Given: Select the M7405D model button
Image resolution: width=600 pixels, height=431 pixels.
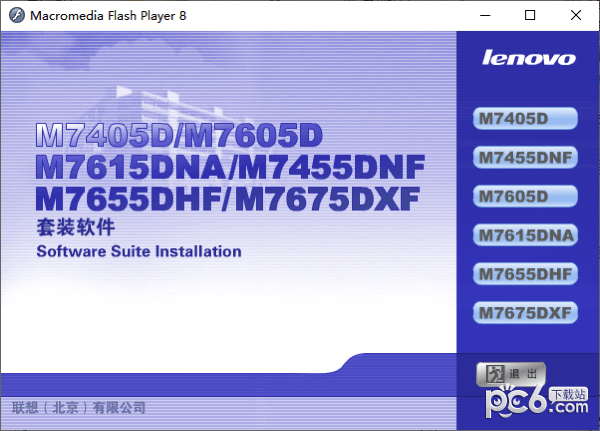Looking at the screenshot, I should point(525,119).
